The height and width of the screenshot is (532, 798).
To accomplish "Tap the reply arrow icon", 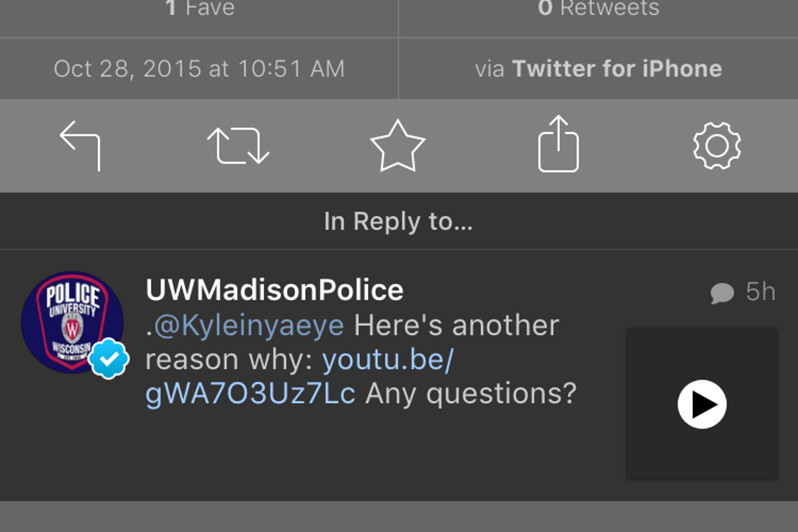I will point(80,146).
